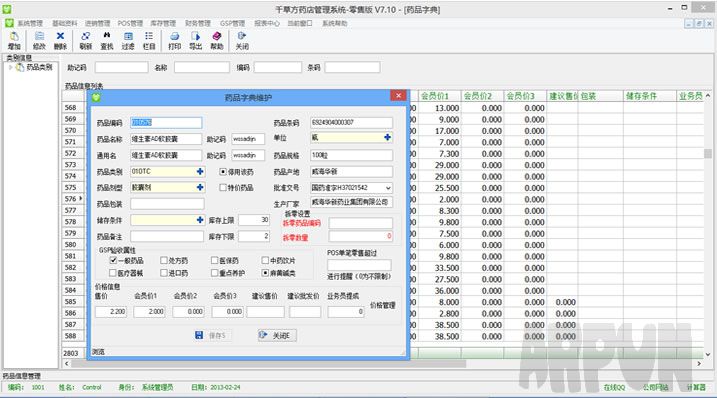Check the 进口药 checkbox
This screenshot has height=398, width=717.
(x=164, y=273)
